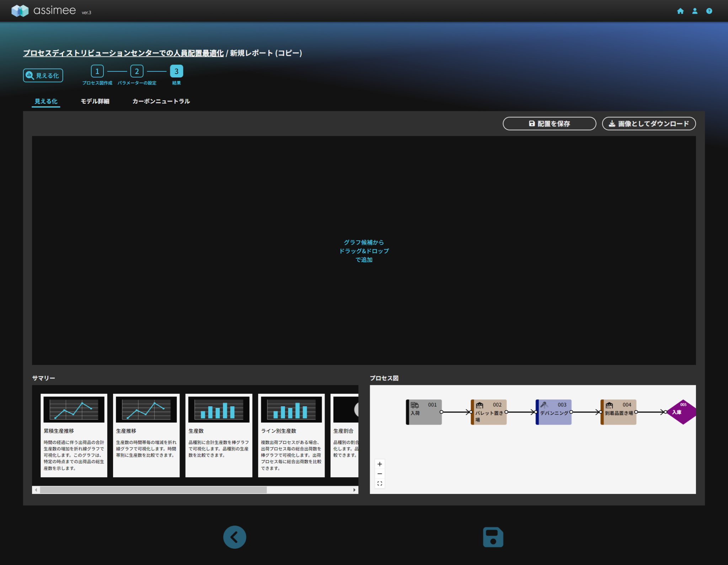This screenshot has height=565, width=728.
Task: Open the カーボンニュートラル tab
Action: (161, 101)
